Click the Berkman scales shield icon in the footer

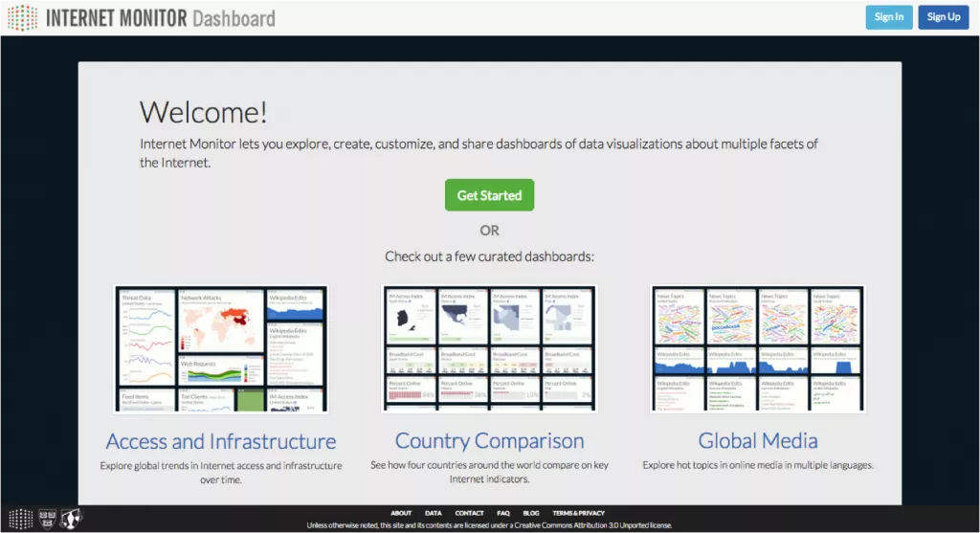tap(71, 518)
